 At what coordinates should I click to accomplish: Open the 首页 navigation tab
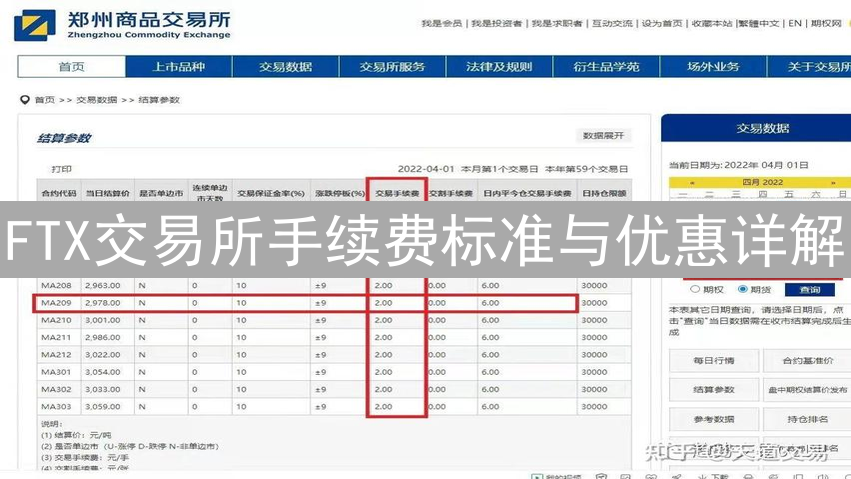coord(72,67)
